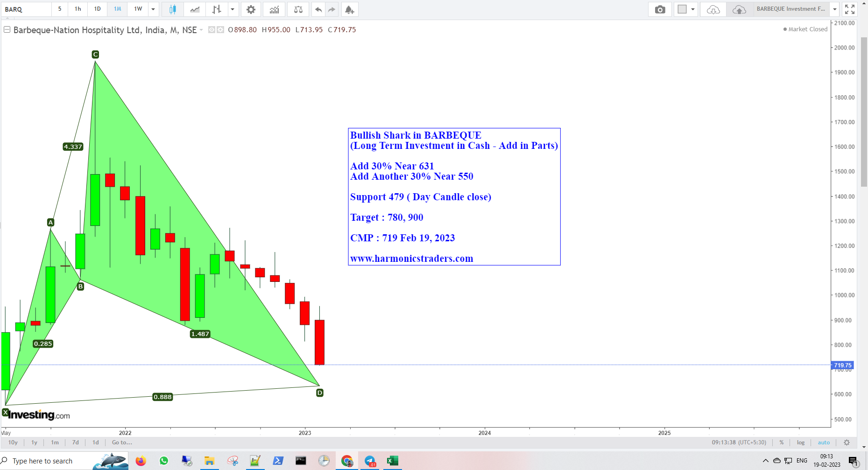Open chart layout selection dropdown arrow
Screen dimensions: 868x470
[x=693, y=9]
